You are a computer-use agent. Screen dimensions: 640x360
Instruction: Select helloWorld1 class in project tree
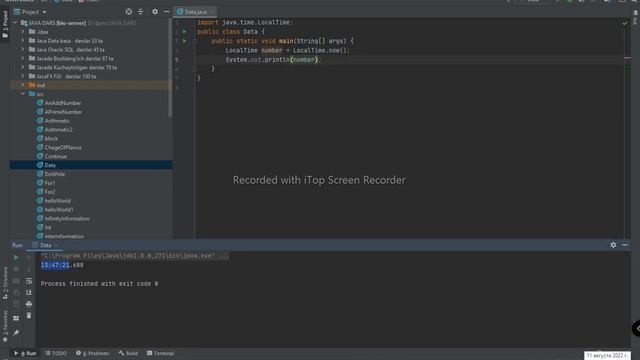point(59,210)
